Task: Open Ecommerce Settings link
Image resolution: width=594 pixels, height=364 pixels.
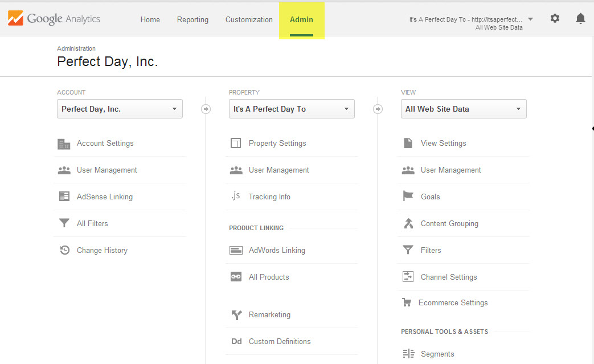Action: point(453,302)
